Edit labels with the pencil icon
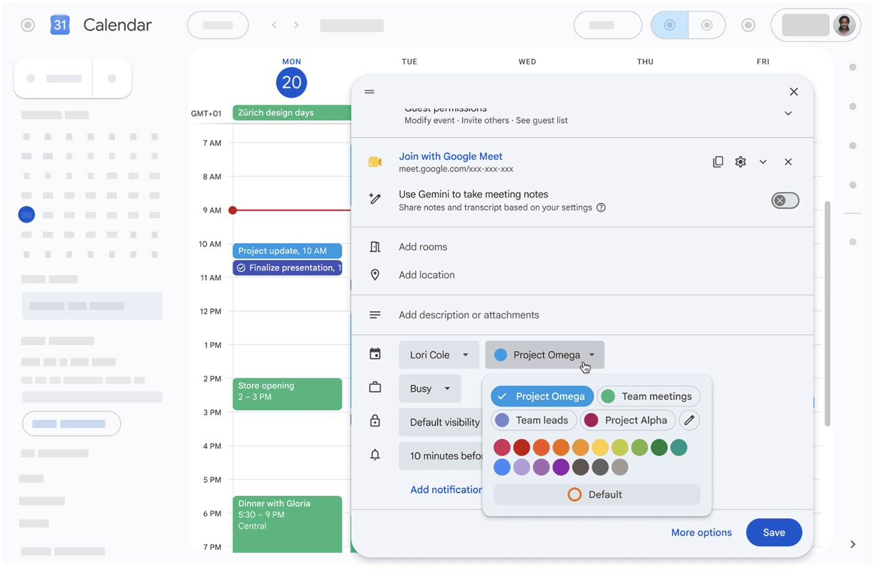The width and height of the screenshot is (873, 588). tap(689, 420)
